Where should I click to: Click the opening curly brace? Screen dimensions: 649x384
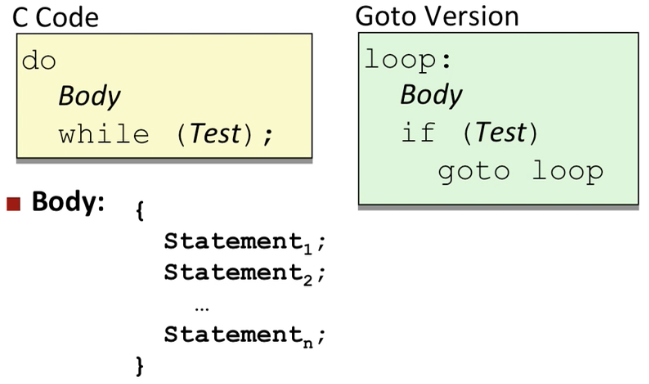(x=140, y=211)
